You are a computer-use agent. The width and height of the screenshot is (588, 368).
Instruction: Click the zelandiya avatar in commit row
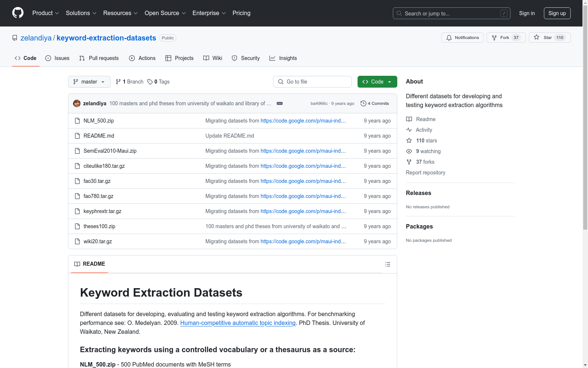(77, 103)
